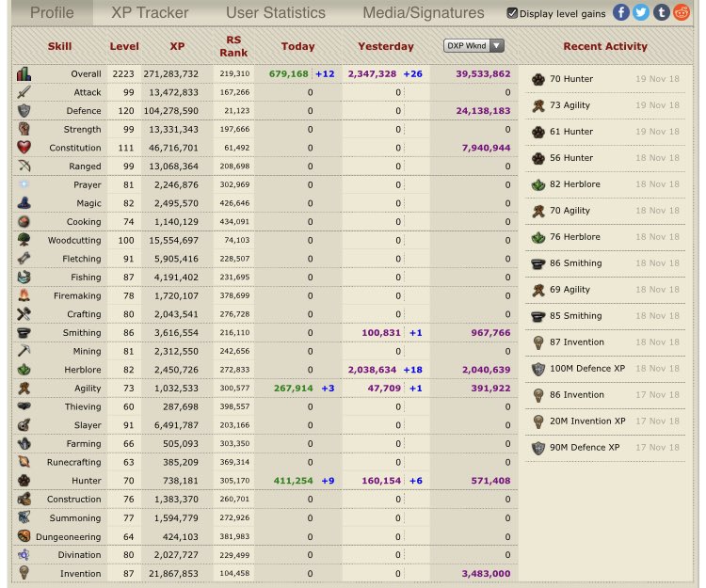Viewport: 706px width, 588px height.
Task: Click the Cooking skill icon
Action: click(24, 222)
